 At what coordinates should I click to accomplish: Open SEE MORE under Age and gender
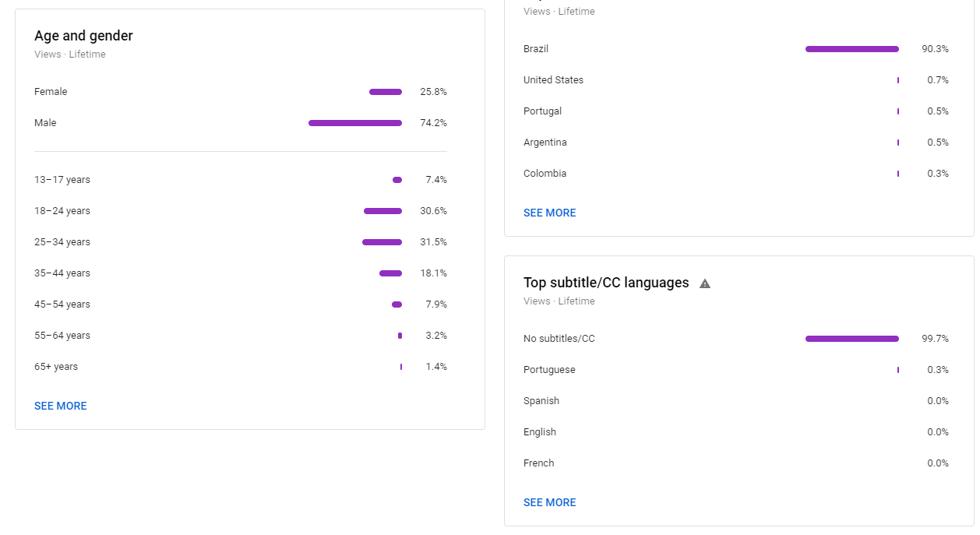(x=61, y=406)
